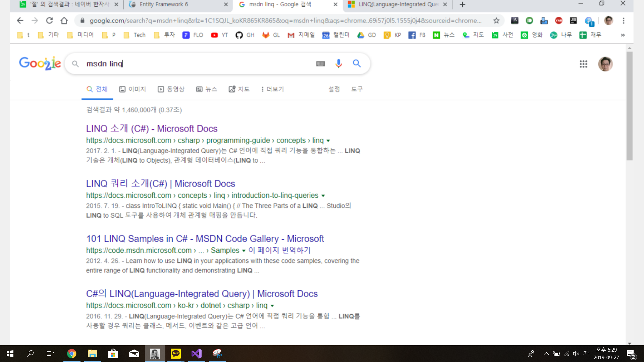The width and height of the screenshot is (644, 362).
Task: Expand dropdown arrow next to introduction-to-linq-queries
Action: click(x=323, y=196)
